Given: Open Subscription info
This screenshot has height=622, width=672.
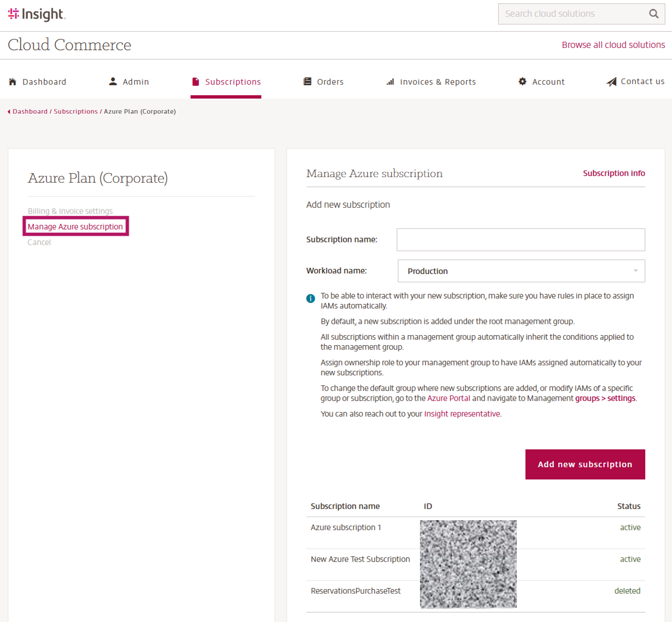Looking at the screenshot, I should click(614, 173).
